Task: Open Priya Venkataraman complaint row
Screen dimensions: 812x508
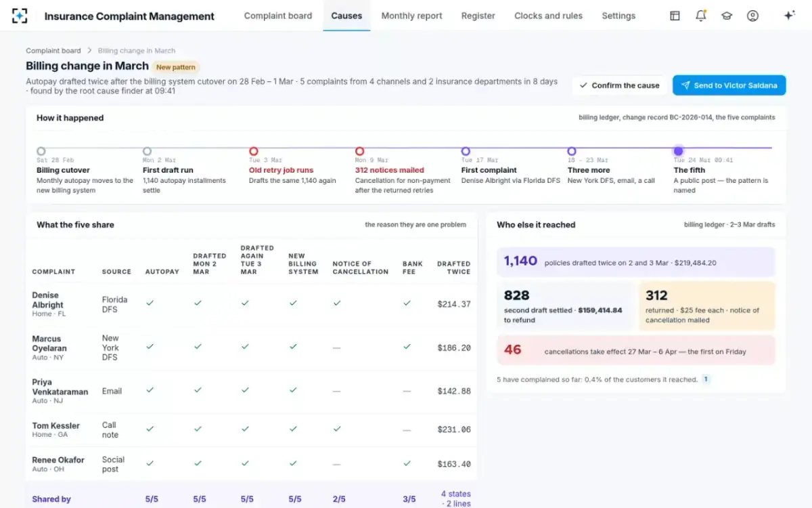Action: click(x=251, y=391)
